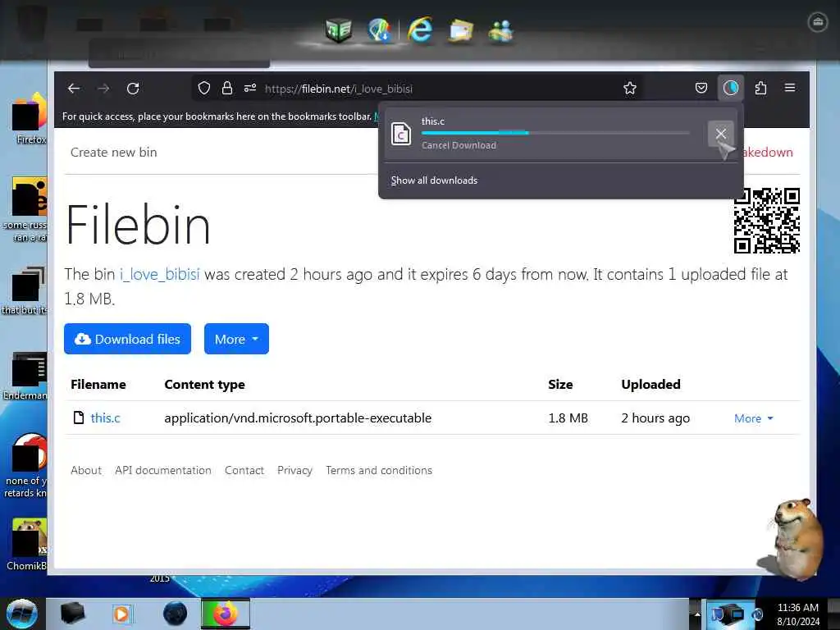Click the this.c download progress bar

point(555,133)
